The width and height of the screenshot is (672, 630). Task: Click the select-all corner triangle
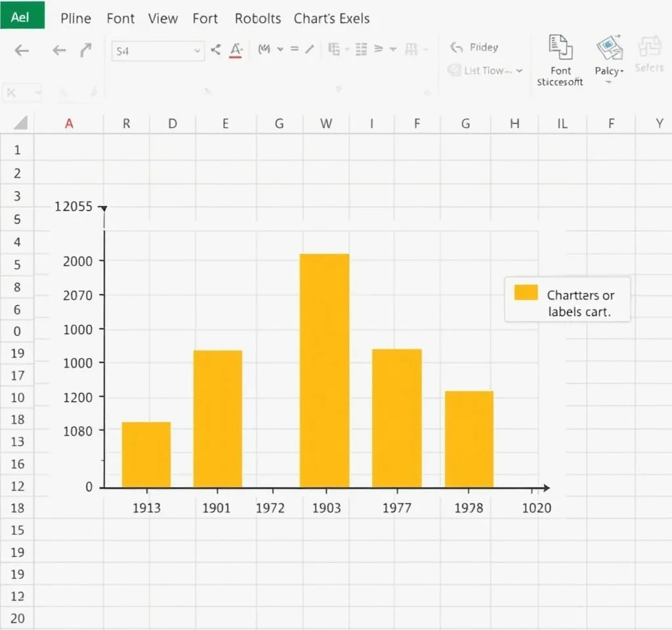20,123
